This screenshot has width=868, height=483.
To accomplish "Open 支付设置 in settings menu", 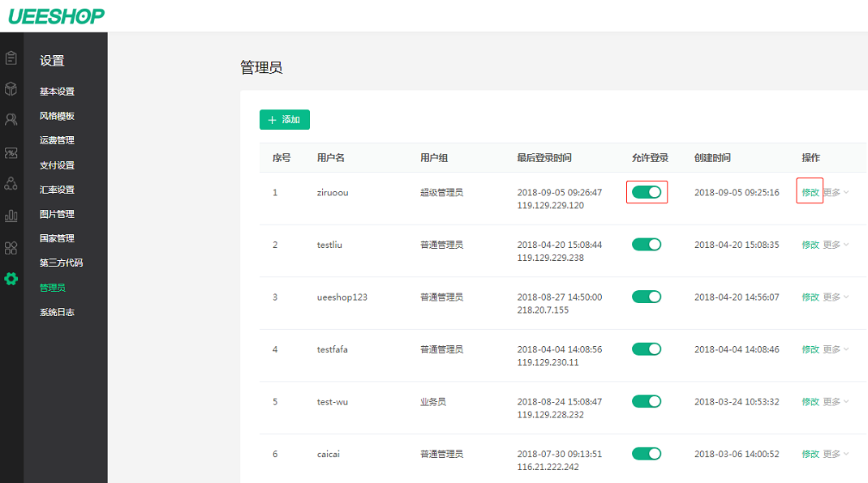I will pyautogui.click(x=57, y=165).
